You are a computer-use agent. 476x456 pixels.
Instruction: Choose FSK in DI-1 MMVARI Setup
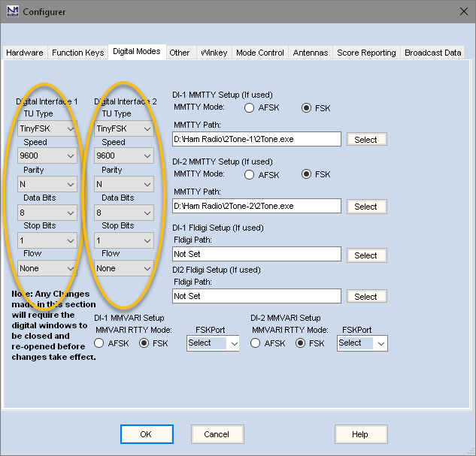(144, 343)
